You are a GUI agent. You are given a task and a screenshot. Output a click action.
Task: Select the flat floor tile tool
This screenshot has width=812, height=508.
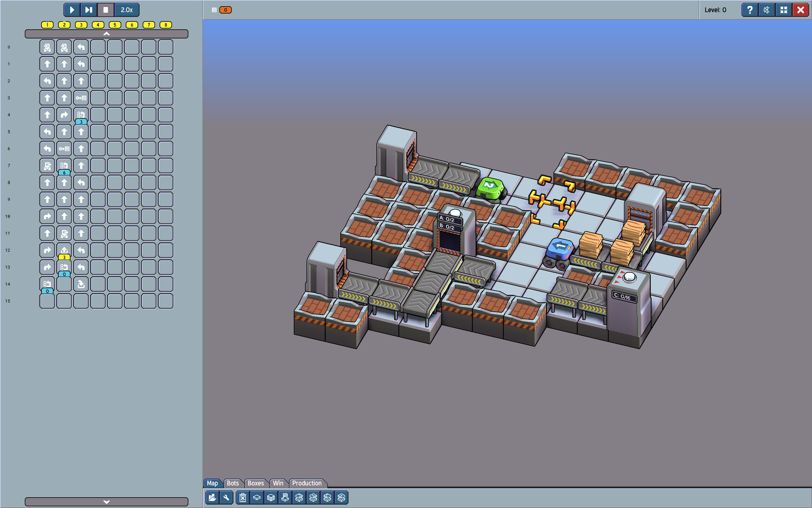coord(257,498)
